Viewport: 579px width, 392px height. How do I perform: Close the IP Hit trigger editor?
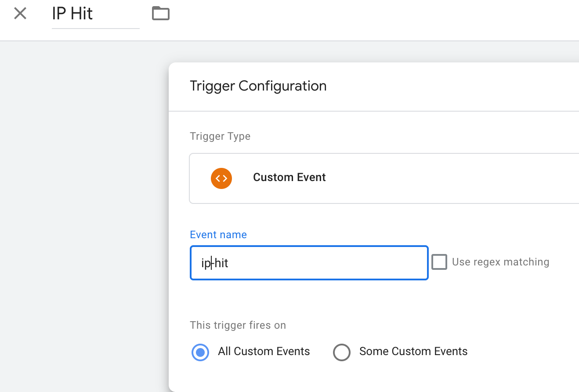(20, 14)
